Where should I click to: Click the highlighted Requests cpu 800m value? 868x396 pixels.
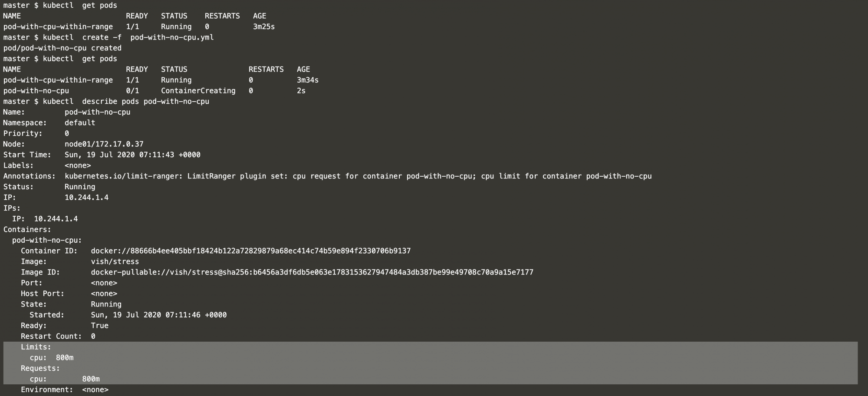91,379
